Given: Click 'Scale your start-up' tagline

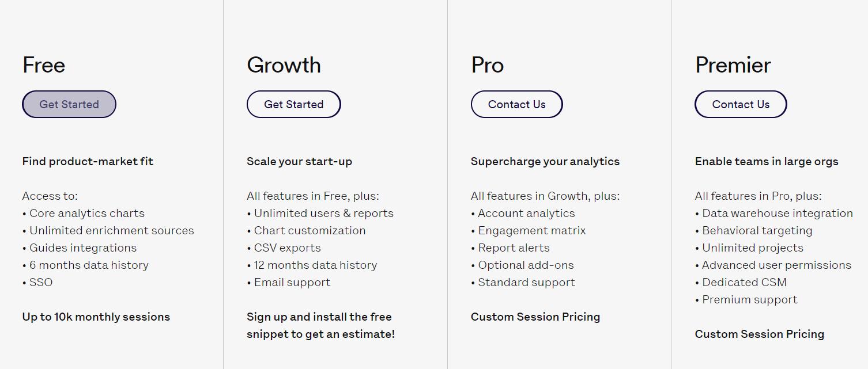Looking at the screenshot, I should [299, 161].
